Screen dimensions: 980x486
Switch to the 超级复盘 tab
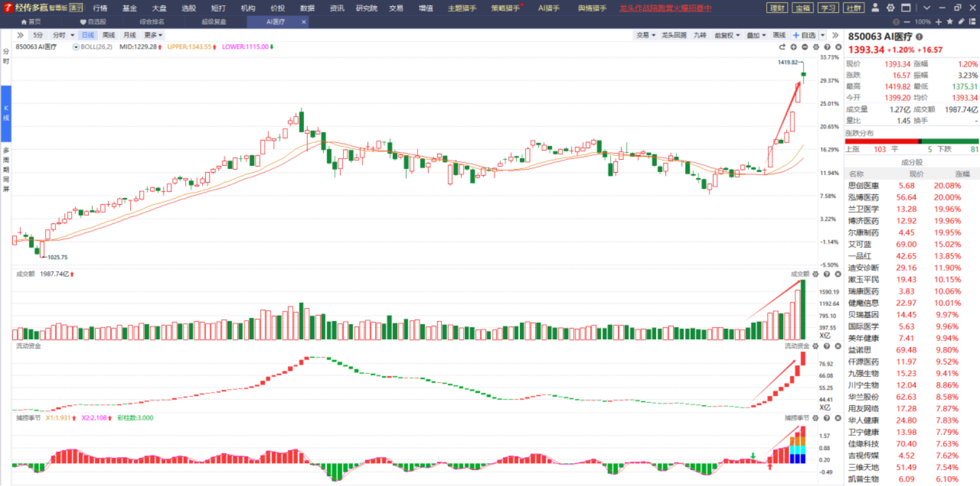click(x=214, y=22)
